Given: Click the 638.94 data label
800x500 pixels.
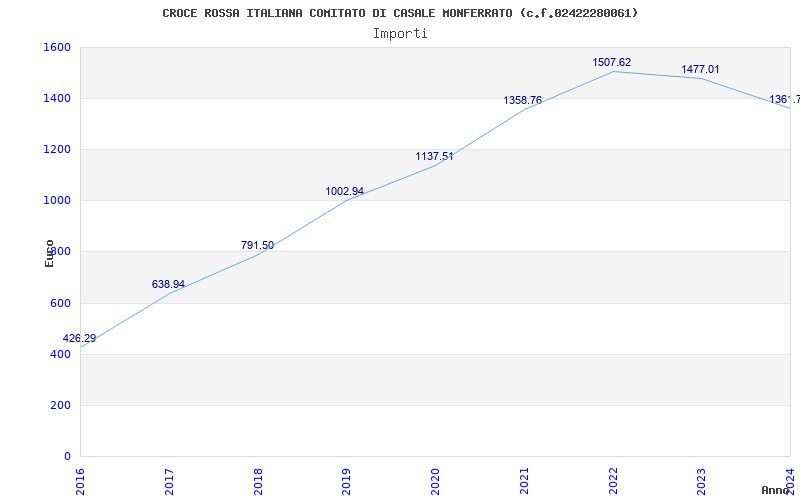Looking at the screenshot, I should click(168, 284).
